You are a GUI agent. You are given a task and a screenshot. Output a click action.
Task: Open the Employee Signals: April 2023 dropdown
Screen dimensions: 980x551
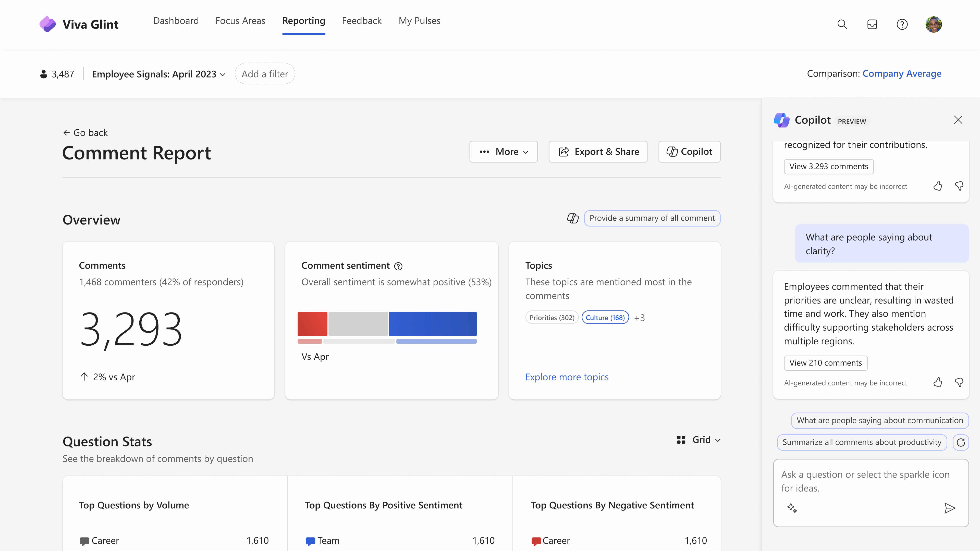159,74
